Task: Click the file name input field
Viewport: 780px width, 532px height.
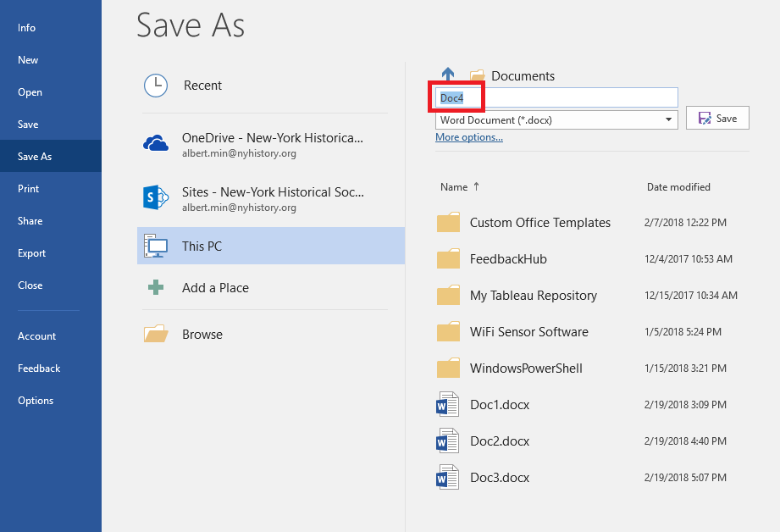Action: pyautogui.click(x=556, y=98)
